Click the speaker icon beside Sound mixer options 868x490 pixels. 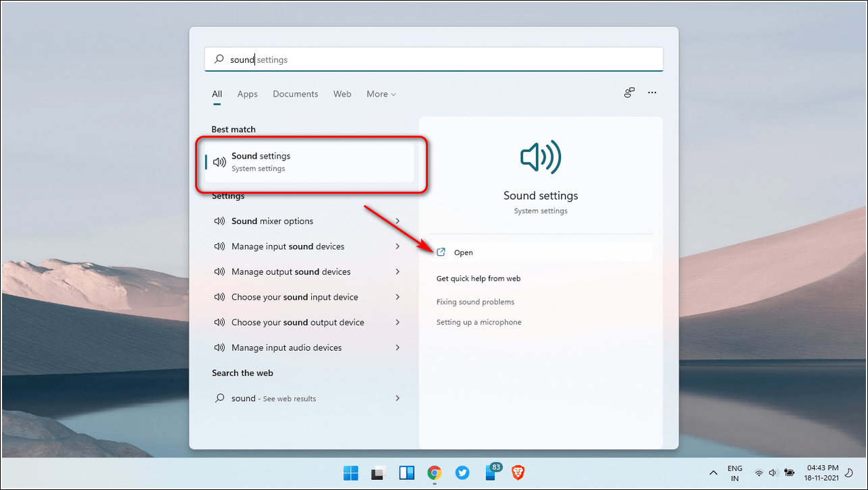pos(219,221)
